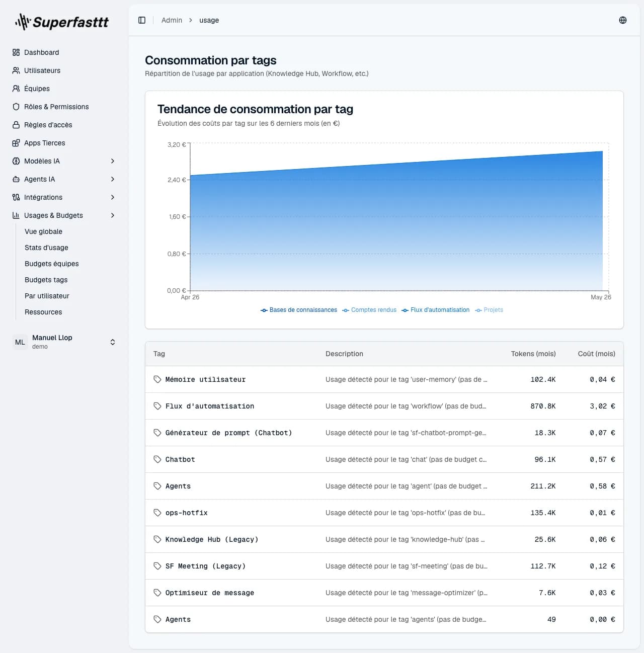Screen dimensions: 644x653
Task: Toggle Flux d'automatisation legend series
Action: 436,310
